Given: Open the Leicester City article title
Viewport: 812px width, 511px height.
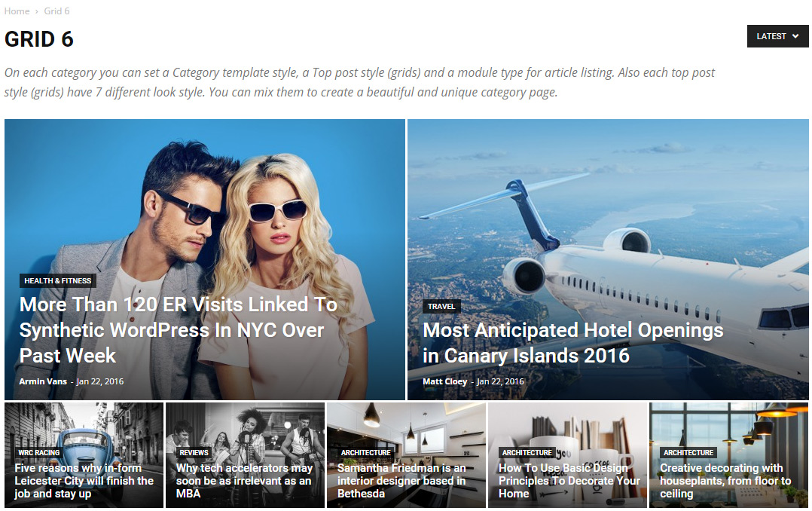Looking at the screenshot, I should (x=84, y=481).
